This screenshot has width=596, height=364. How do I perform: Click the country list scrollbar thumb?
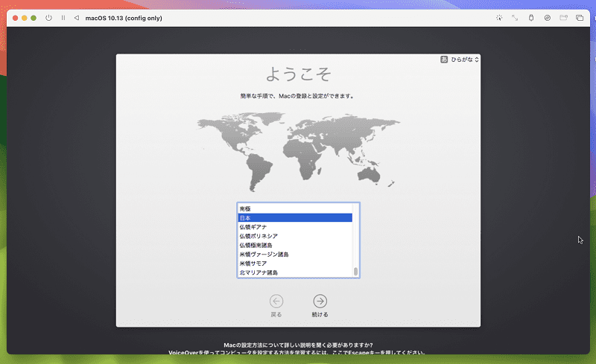pos(356,271)
